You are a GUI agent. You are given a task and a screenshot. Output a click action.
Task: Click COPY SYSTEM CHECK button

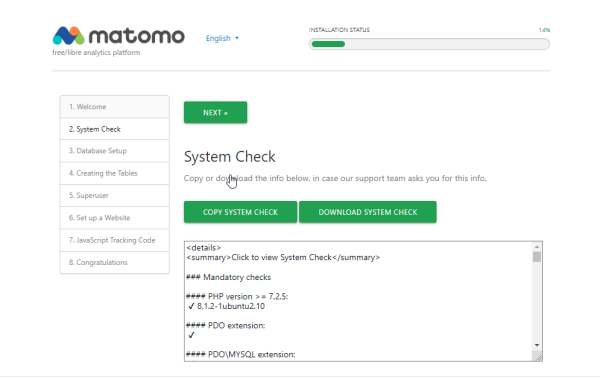pyautogui.click(x=240, y=212)
